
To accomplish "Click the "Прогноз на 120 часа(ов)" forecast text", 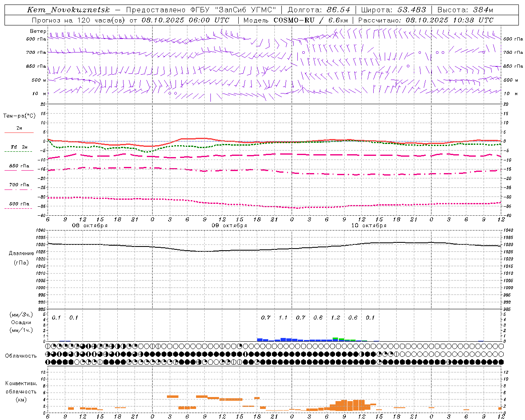I will [x=78, y=20].
